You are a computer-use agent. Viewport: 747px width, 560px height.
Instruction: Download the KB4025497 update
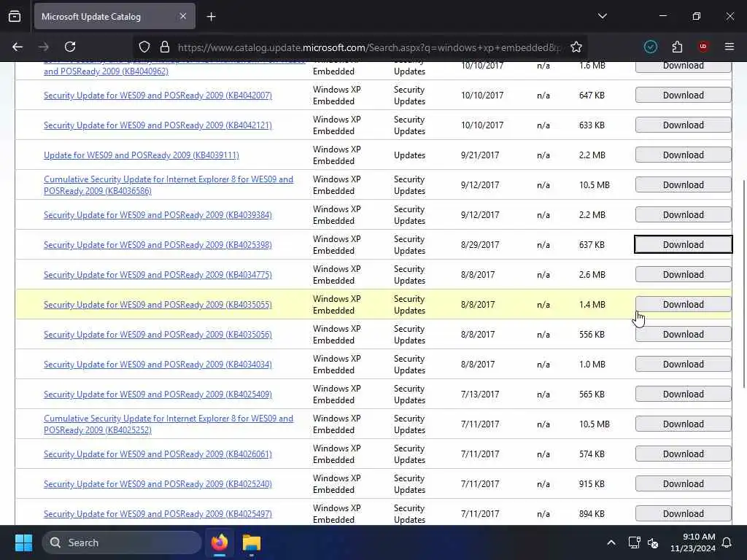[x=683, y=514]
